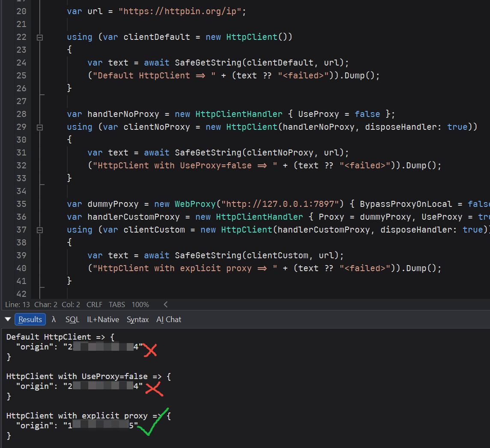
Task: Click SafeGetString call on line 39
Action: pyautogui.click(x=208, y=256)
